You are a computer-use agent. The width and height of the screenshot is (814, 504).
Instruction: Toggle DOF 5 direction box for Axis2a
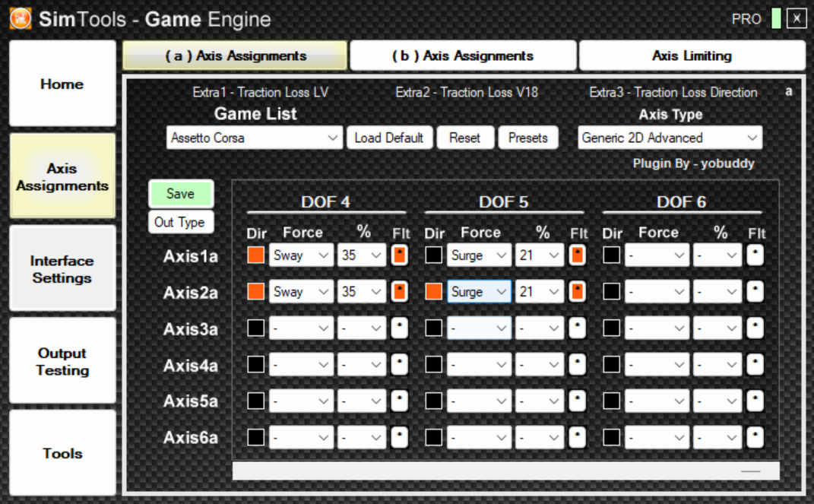click(433, 291)
